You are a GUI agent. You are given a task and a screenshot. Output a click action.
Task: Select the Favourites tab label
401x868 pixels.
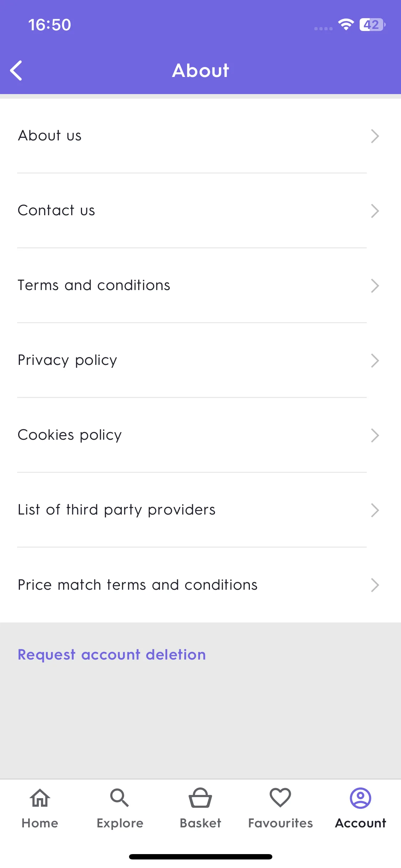[x=281, y=823]
